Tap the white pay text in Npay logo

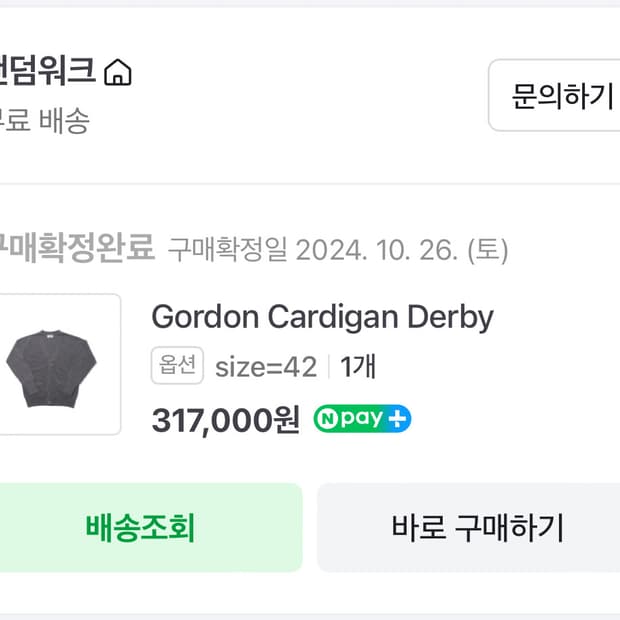[361, 419]
